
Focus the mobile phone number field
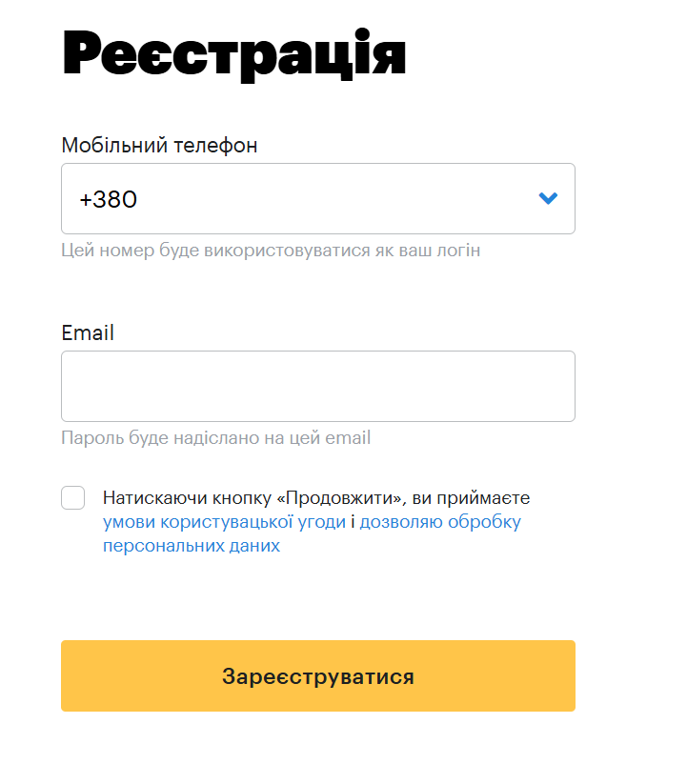click(x=324, y=199)
